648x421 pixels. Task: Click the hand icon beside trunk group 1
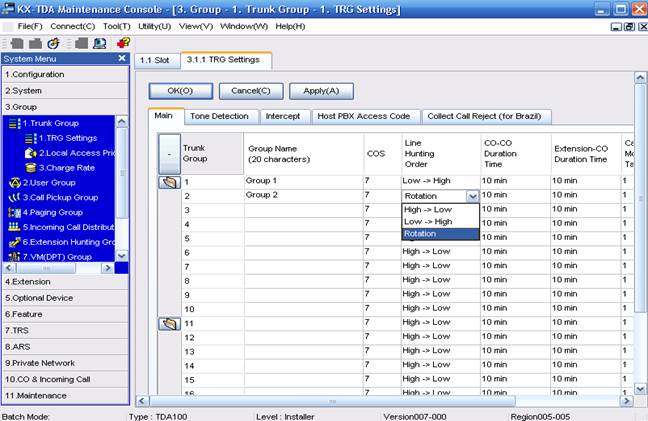(169, 182)
